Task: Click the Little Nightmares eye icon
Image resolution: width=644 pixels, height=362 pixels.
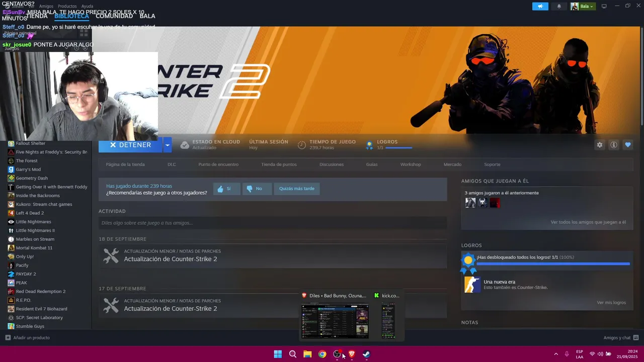Action: pyautogui.click(x=11, y=222)
